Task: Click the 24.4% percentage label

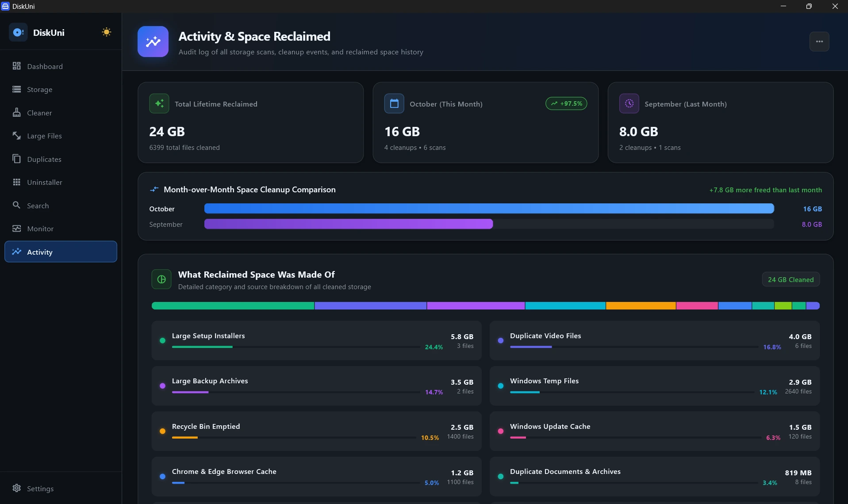Action: click(434, 347)
